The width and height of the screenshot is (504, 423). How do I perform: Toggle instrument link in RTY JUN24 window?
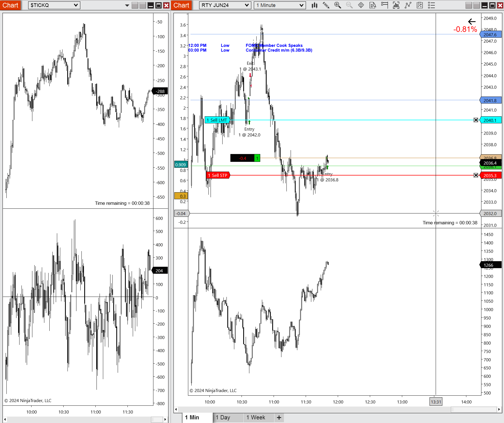click(x=469, y=5)
